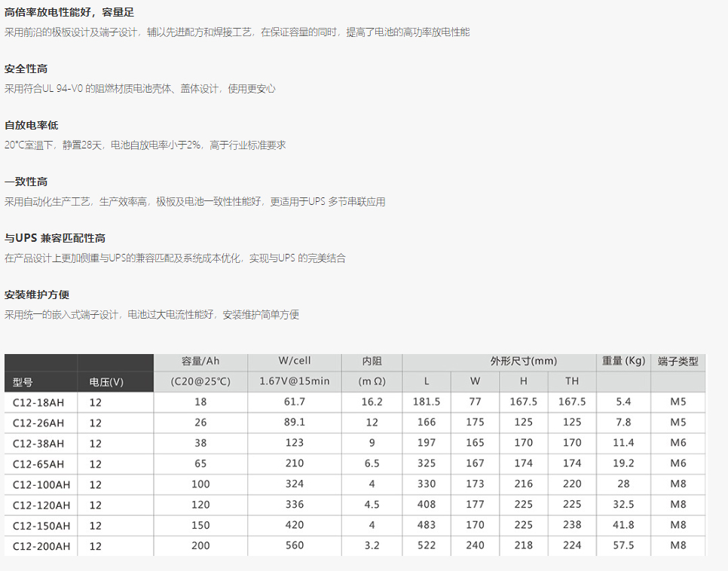This screenshot has width=728, height=571.
Task: Click the 容量/Ah column header
Action: (200, 361)
